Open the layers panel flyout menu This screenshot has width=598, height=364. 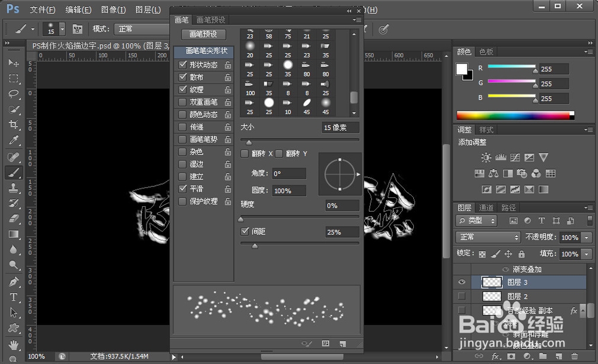(588, 208)
